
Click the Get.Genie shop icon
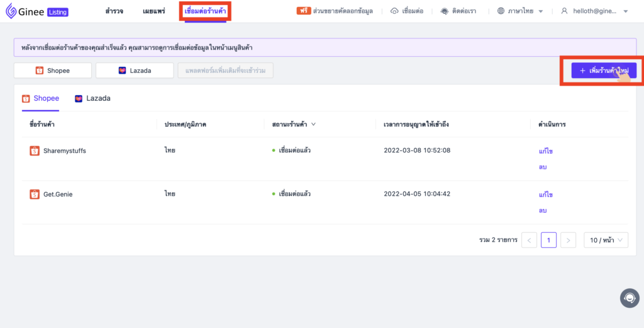35,194
